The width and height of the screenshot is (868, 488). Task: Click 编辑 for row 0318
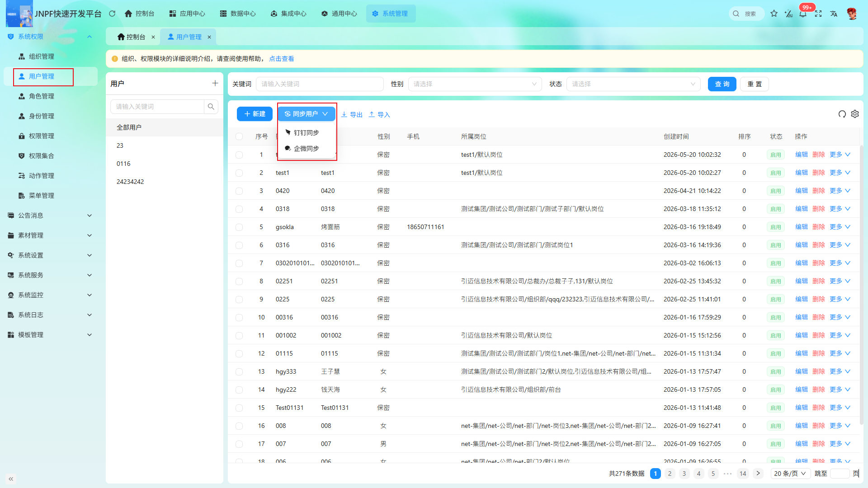pyautogui.click(x=802, y=209)
